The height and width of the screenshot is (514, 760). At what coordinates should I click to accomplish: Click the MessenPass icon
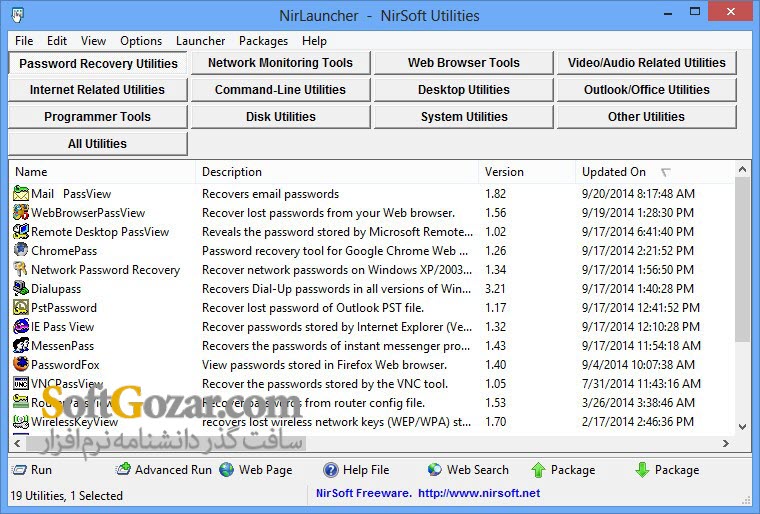[21, 345]
